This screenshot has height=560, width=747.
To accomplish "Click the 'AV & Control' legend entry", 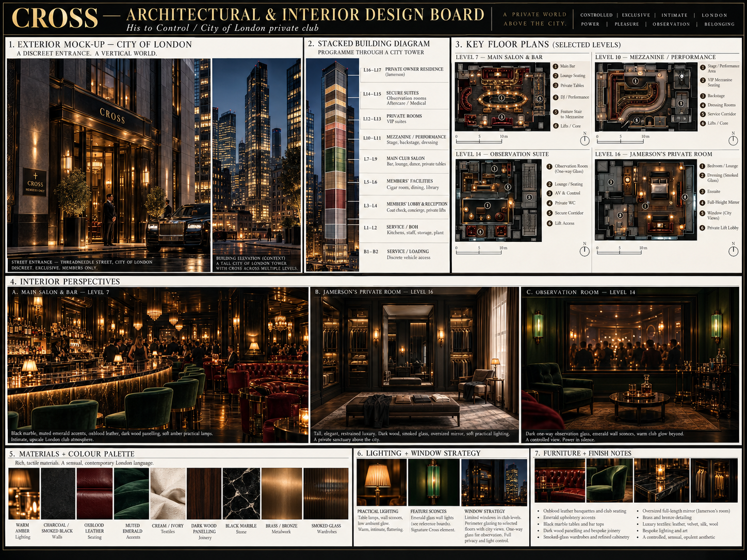I will coord(564,193).
